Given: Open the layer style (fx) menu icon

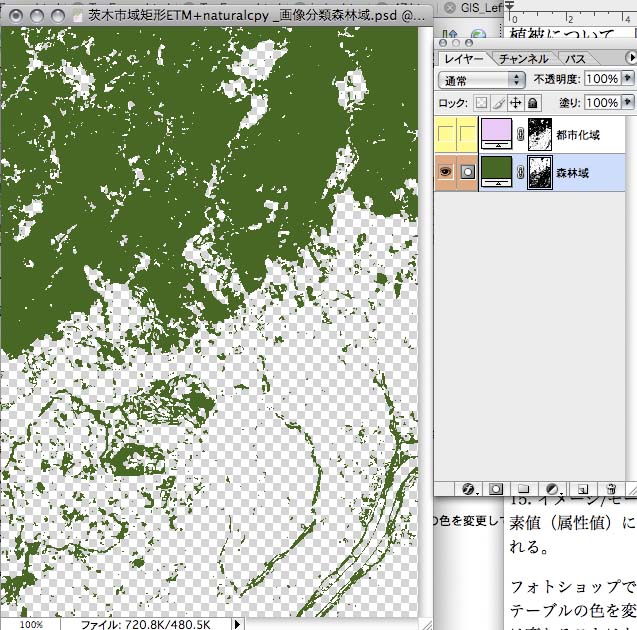Looking at the screenshot, I should tap(468, 489).
